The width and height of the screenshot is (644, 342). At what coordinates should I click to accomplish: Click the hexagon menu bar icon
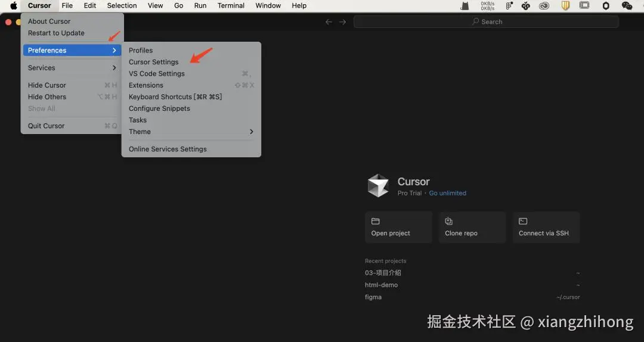click(x=606, y=6)
